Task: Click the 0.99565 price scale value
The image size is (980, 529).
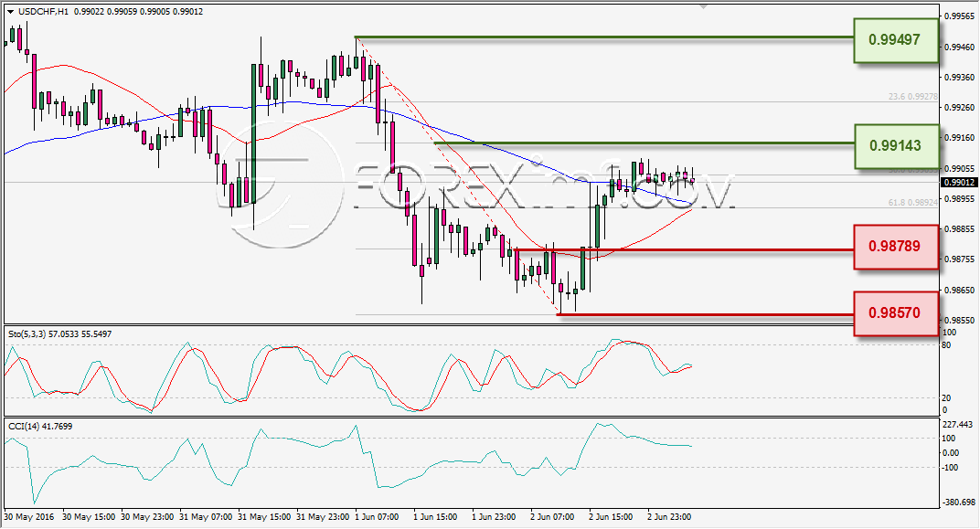Action: tap(959, 16)
